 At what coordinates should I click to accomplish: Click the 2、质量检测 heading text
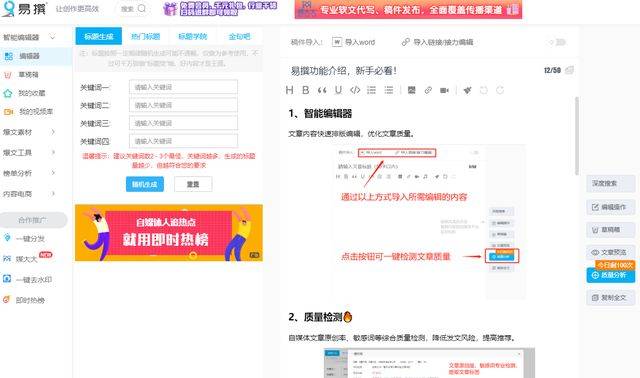[x=320, y=317]
